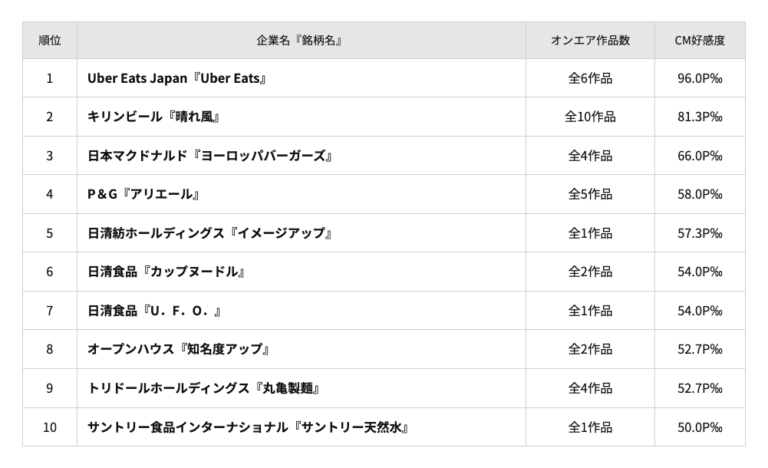Click the rank number 10 cell
This screenshot has height=468, width=768.
click(x=50, y=427)
